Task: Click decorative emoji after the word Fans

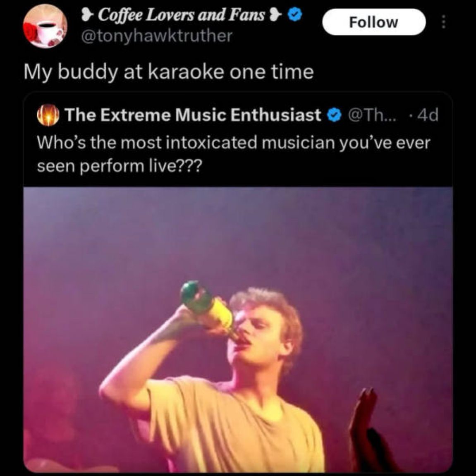Action: pyautogui.click(x=276, y=15)
